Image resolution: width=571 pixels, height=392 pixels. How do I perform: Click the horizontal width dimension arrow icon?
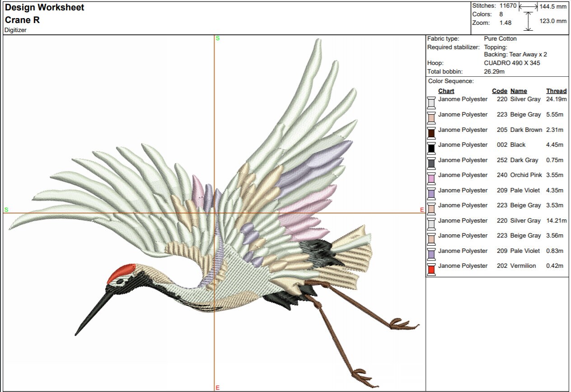coord(528,7)
